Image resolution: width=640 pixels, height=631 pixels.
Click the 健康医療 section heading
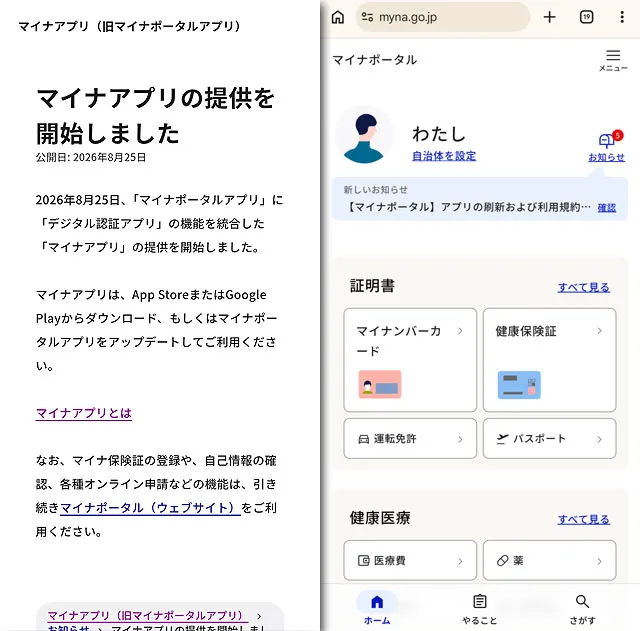[x=380, y=518]
